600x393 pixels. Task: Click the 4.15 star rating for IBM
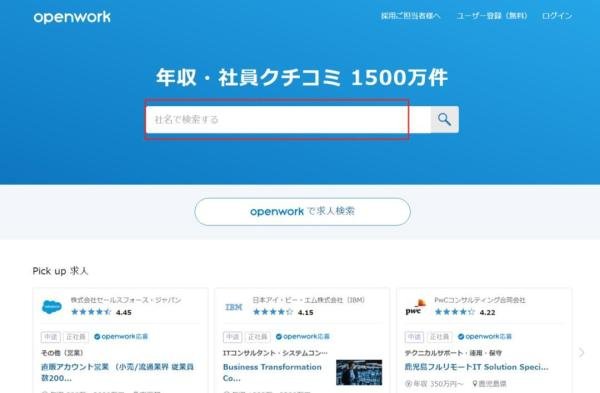(283, 312)
